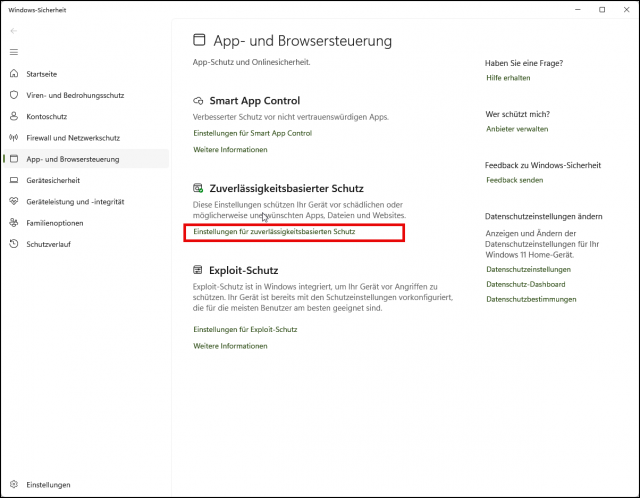Screen dimensions: 640x498
Task: Click the Einstellungen gear icon
Action: click(14, 485)
